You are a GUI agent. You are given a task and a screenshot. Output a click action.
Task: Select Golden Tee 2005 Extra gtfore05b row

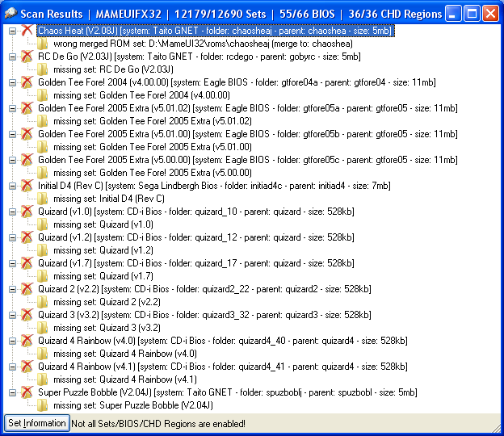pos(247,134)
